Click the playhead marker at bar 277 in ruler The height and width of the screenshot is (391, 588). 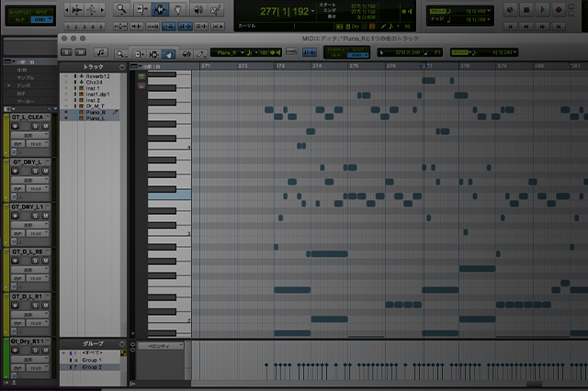tap(424, 66)
